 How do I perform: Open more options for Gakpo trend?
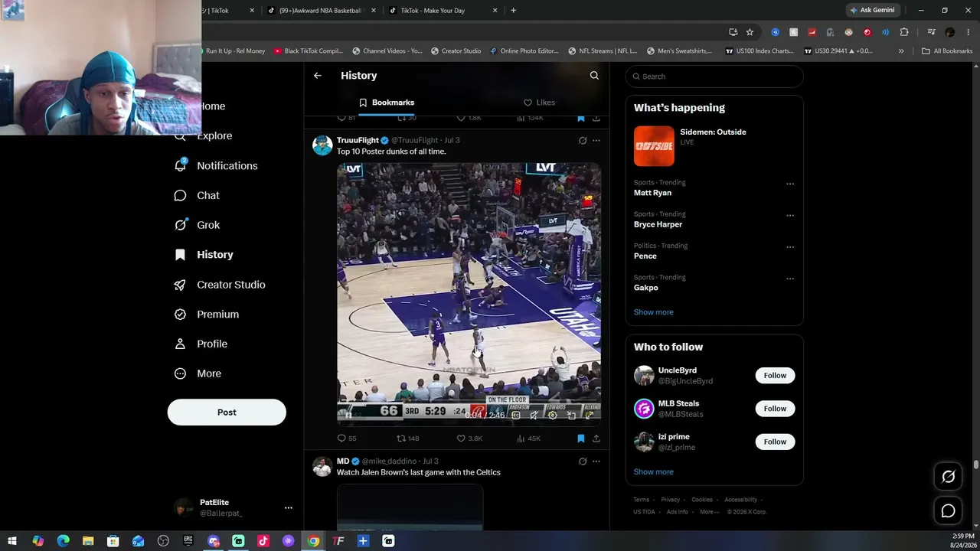[x=790, y=279]
